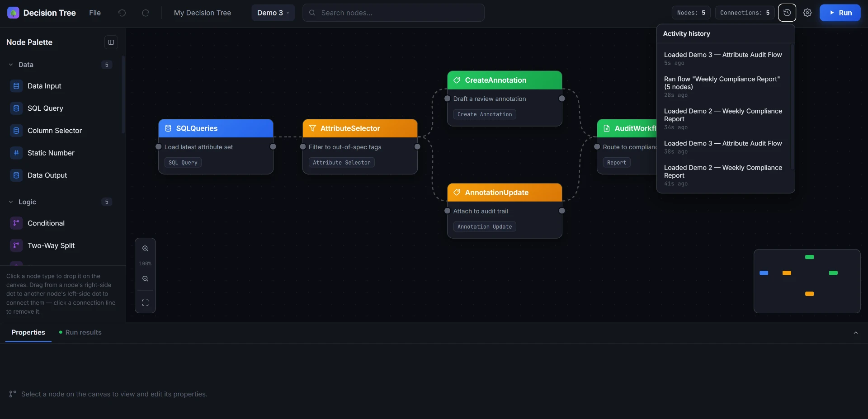Click AttributeSelector node input dot

(303, 147)
